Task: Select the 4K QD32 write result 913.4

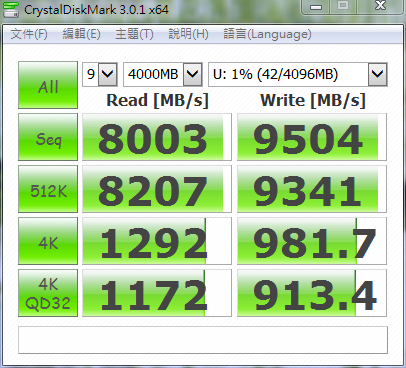Action: coord(312,293)
